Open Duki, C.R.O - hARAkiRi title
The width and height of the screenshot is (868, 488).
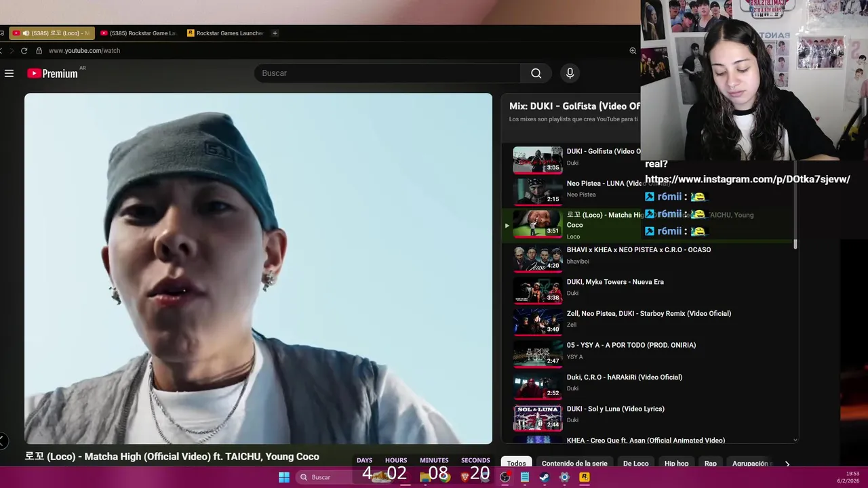point(625,378)
